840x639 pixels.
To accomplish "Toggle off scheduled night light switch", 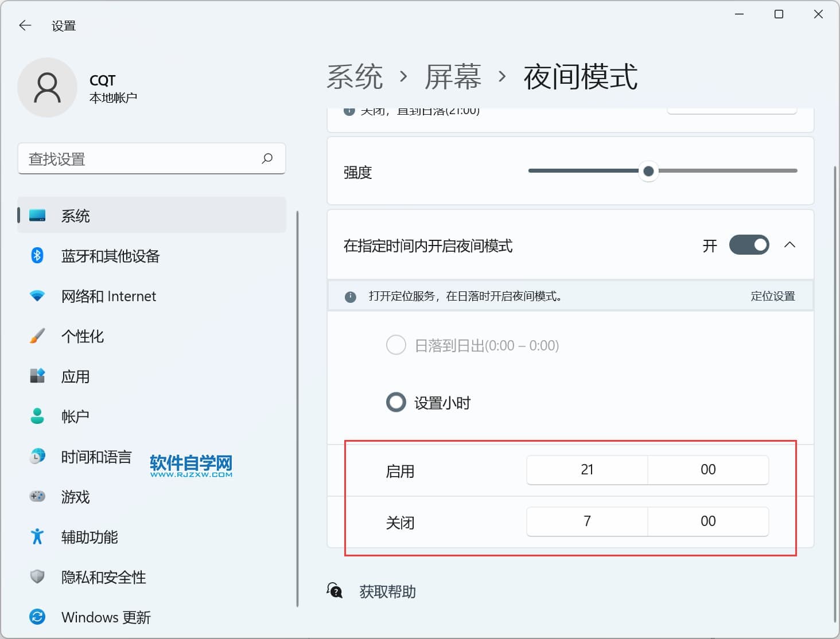I will pos(749,245).
